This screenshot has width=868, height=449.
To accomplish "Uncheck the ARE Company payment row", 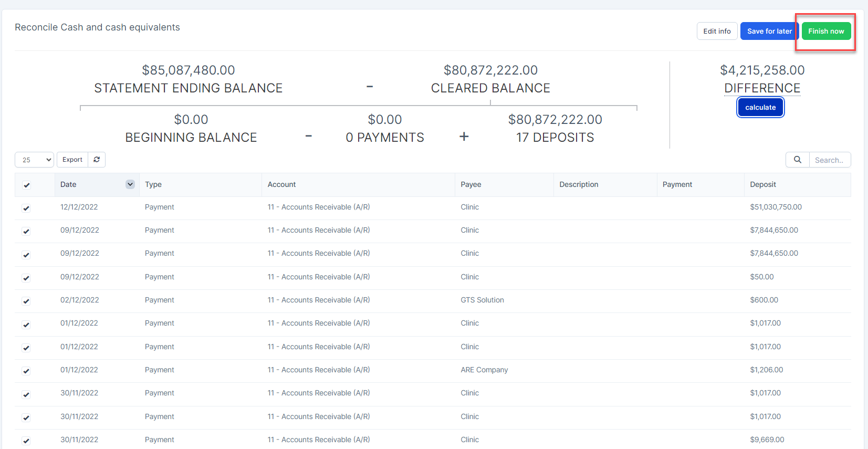I will [x=26, y=371].
